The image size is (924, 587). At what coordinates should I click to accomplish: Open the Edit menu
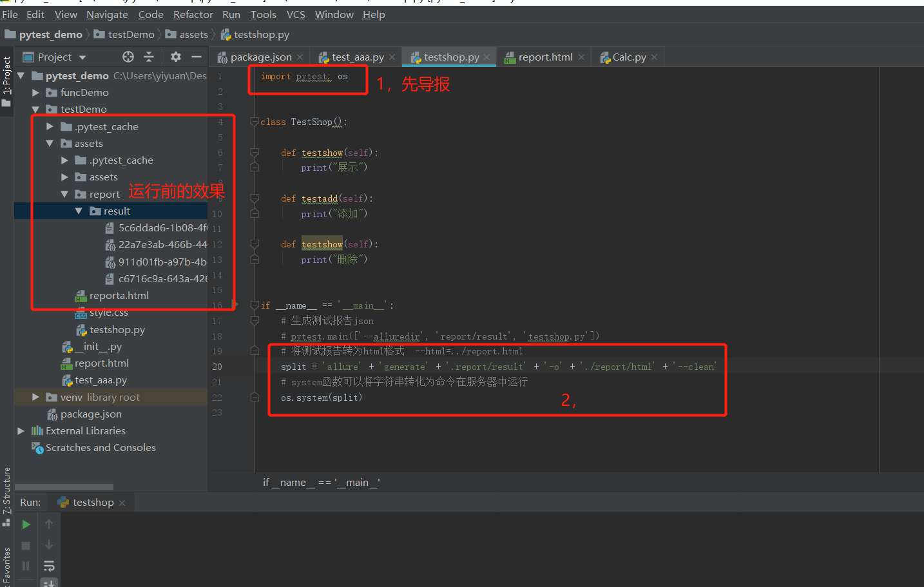(x=35, y=14)
